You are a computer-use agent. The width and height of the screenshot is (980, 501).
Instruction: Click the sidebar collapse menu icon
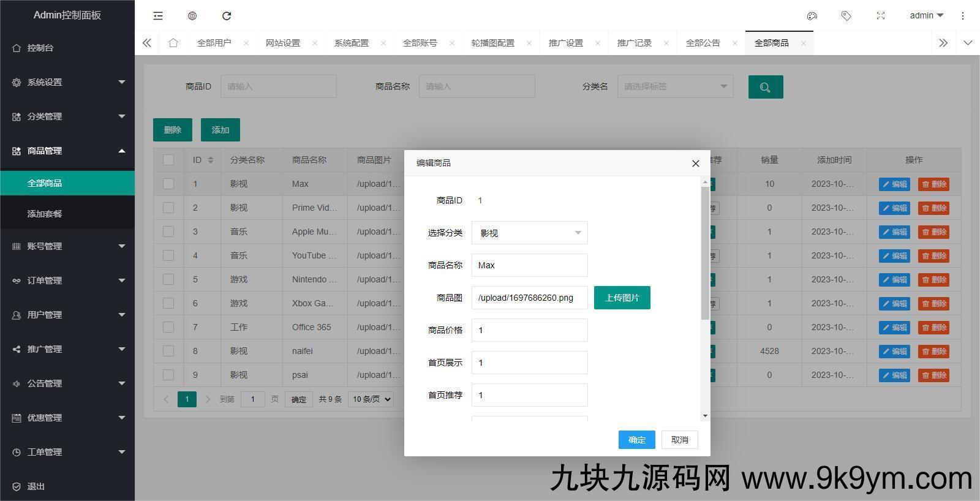(x=158, y=16)
